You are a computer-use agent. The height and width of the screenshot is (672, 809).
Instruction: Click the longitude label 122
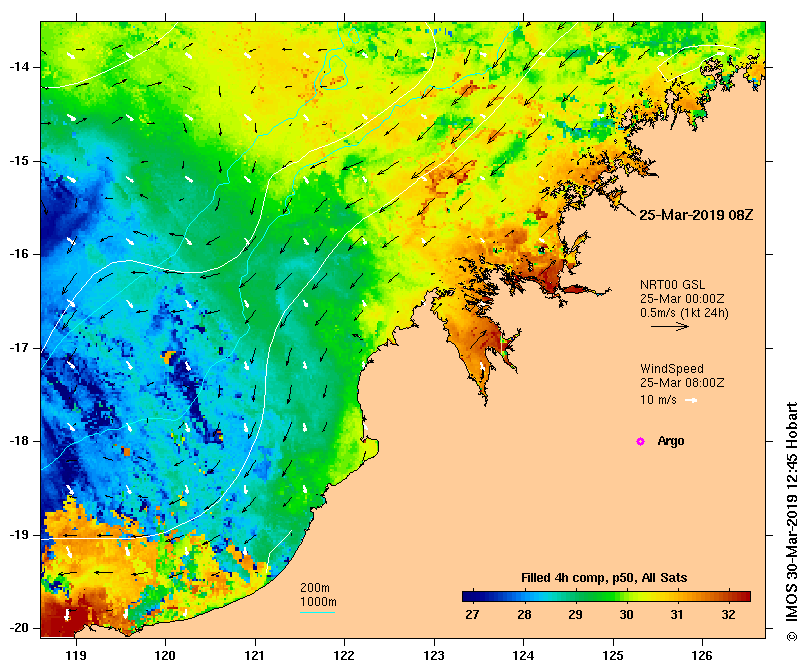345,655
